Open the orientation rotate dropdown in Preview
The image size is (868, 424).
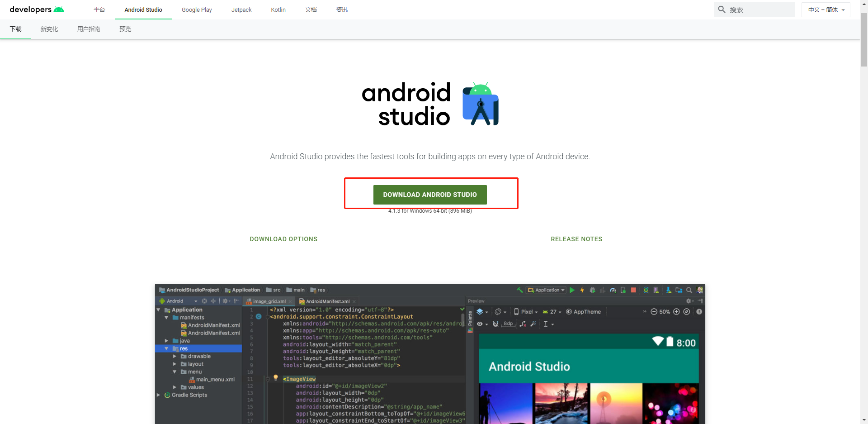tap(500, 312)
